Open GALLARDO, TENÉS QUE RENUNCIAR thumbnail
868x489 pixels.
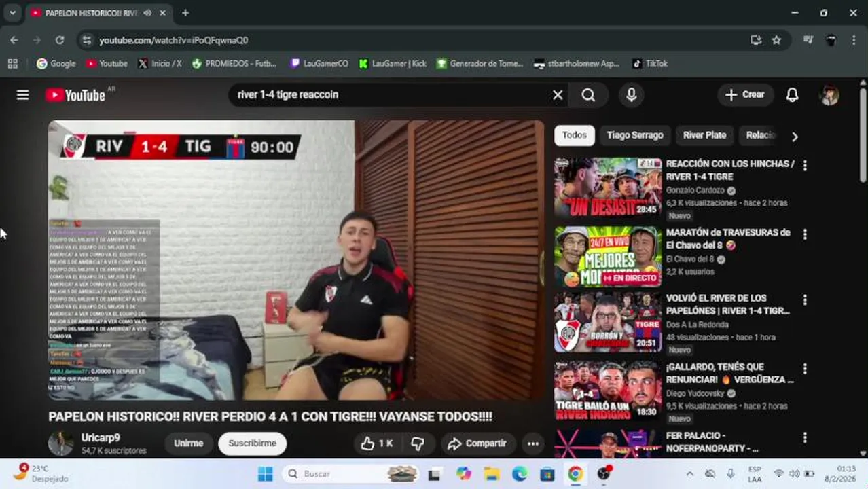(x=608, y=391)
